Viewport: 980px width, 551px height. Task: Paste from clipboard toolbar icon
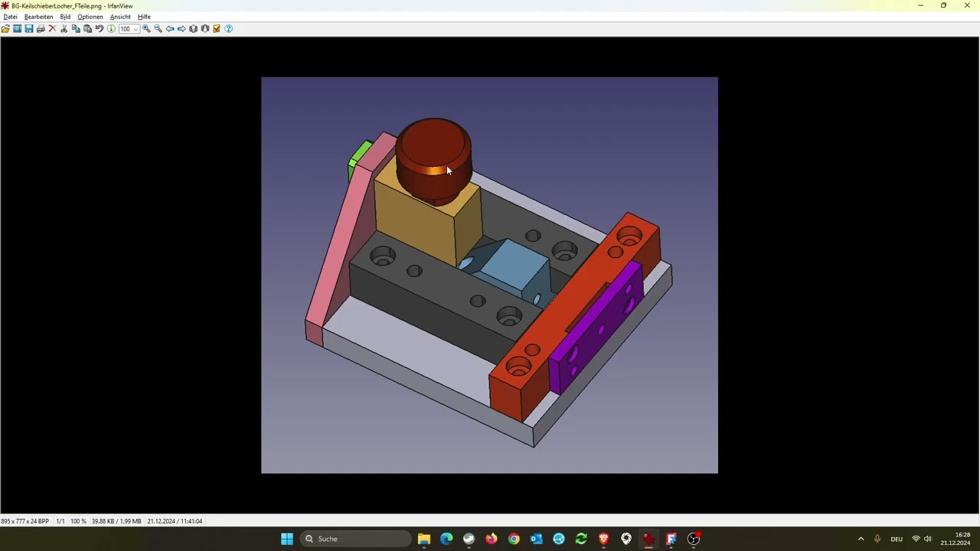[87, 28]
